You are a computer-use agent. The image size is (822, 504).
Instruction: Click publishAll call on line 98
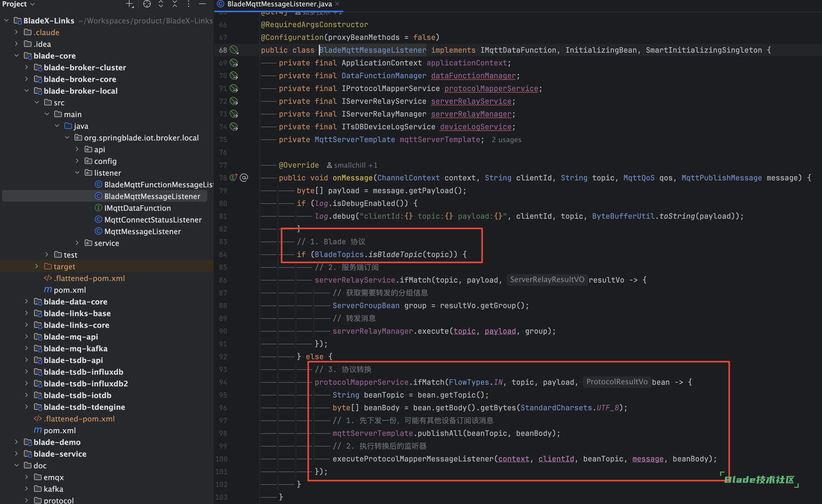click(x=440, y=433)
